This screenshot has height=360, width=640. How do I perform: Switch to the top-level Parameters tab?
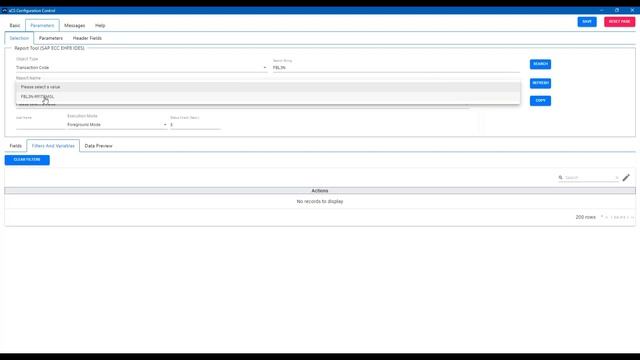(42, 25)
